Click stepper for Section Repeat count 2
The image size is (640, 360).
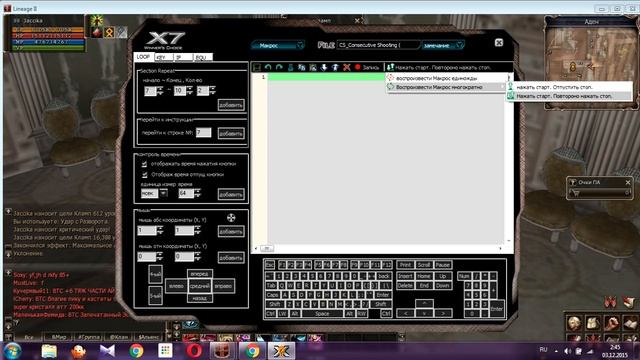212,91
